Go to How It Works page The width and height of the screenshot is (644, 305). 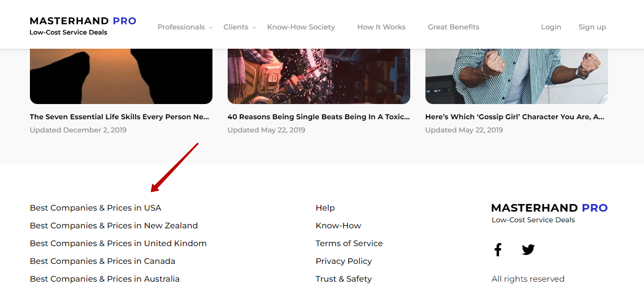click(x=381, y=27)
